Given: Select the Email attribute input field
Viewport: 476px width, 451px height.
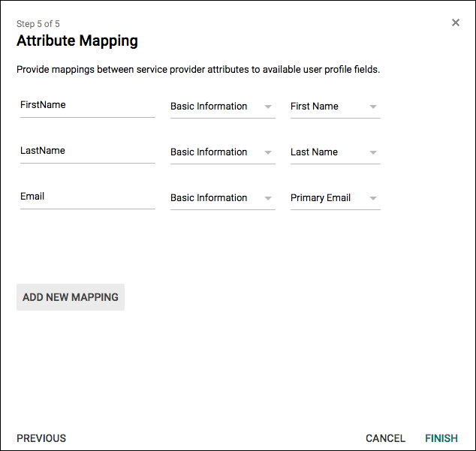Looking at the screenshot, I should [87, 197].
